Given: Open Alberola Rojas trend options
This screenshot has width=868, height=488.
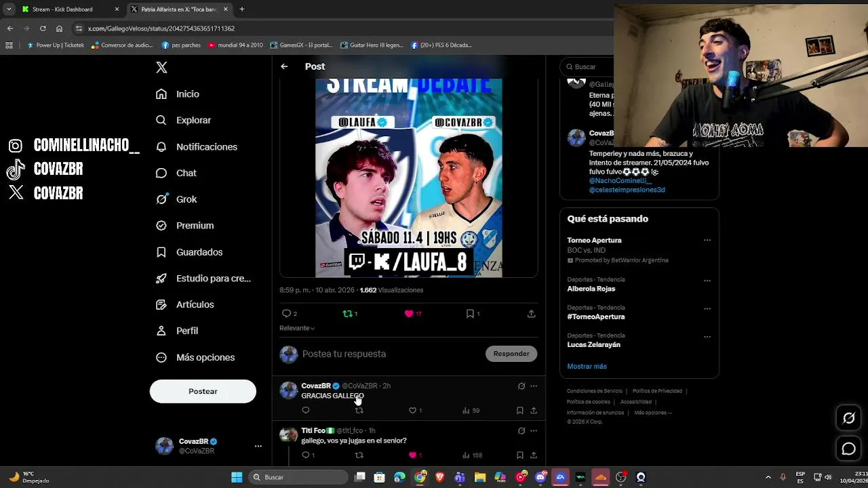Looking at the screenshot, I should click(707, 281).
